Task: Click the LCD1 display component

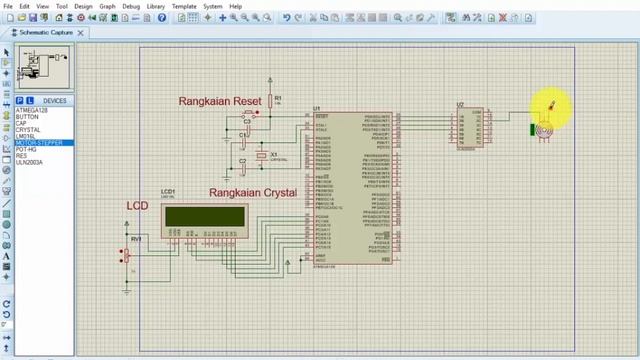Action: pos(204,221)
